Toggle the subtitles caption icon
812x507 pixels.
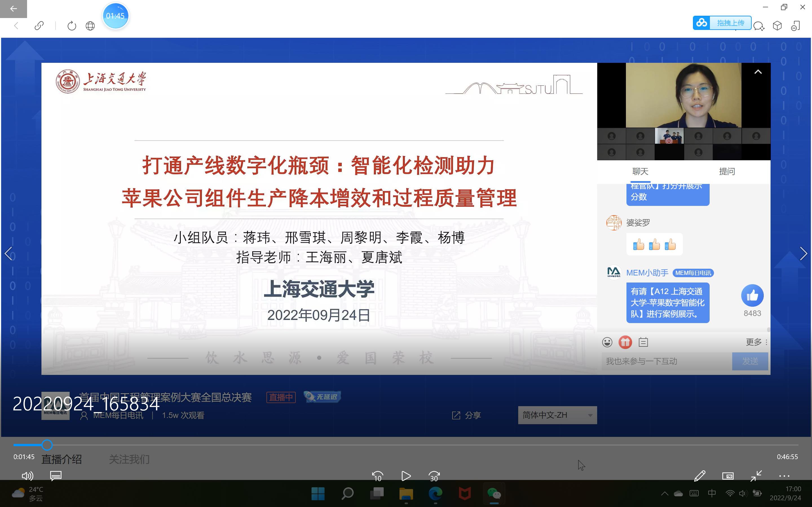(x=56, y=476)
